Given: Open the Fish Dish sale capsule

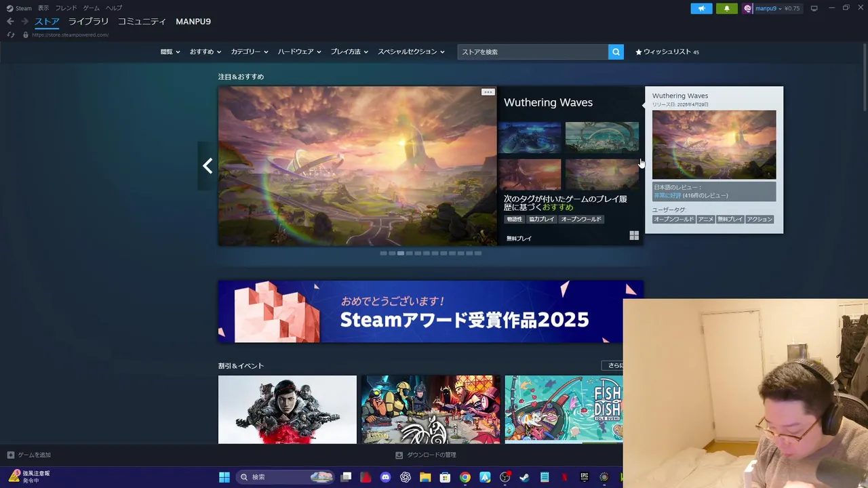Looking at the screenshot, I should [x=564, y=409].
